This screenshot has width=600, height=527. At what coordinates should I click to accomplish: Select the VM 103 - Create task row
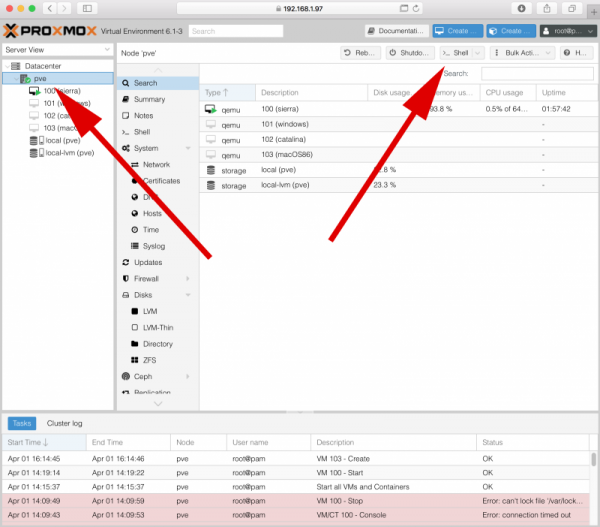(x=295, y=459)
